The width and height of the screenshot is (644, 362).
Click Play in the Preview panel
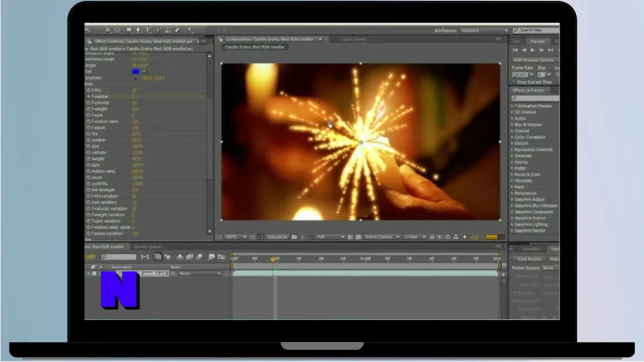533,50
